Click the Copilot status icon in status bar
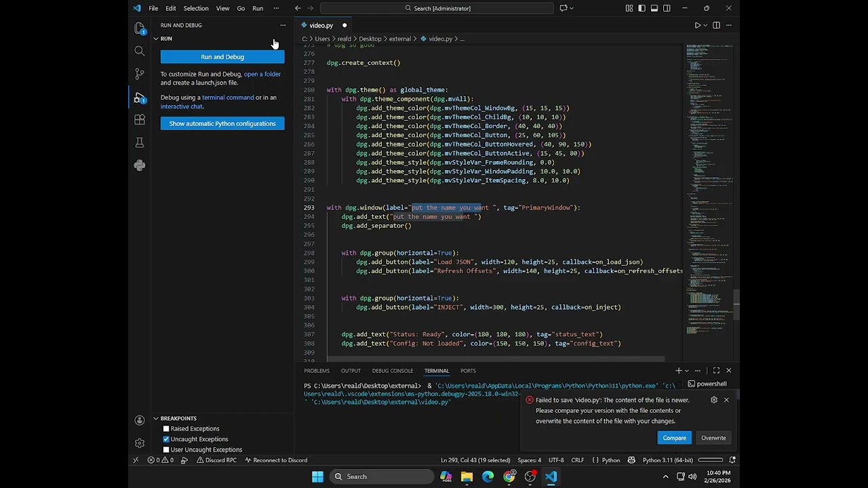This screenshot has height=488, width=868. click(631, 460)
